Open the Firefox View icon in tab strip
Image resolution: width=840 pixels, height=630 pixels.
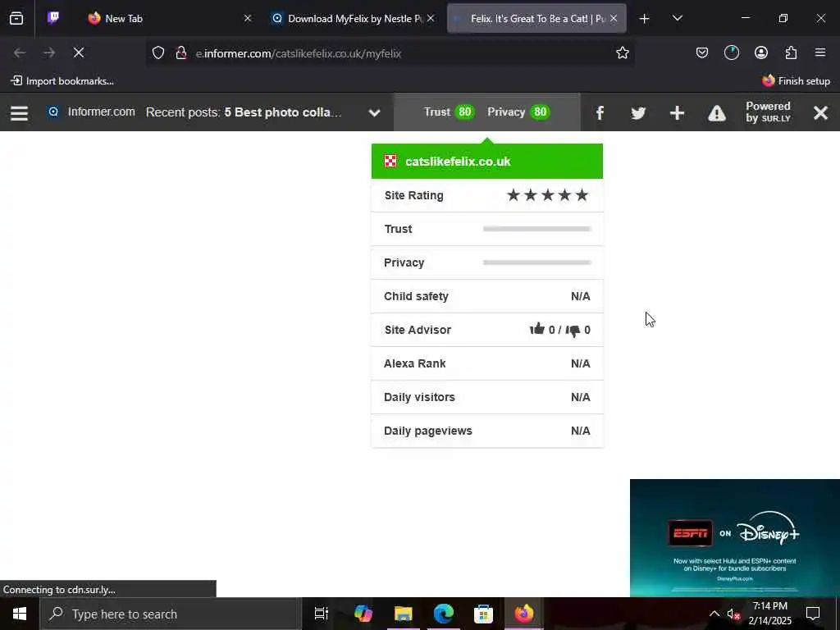click(16, 19)
